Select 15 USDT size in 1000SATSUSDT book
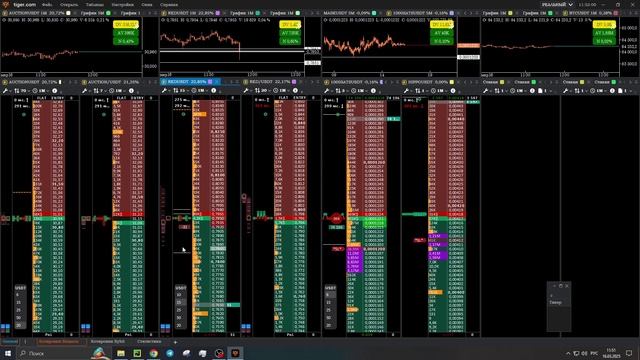The width and height of the screenshot is (640, 360). [x=330, y=302]
